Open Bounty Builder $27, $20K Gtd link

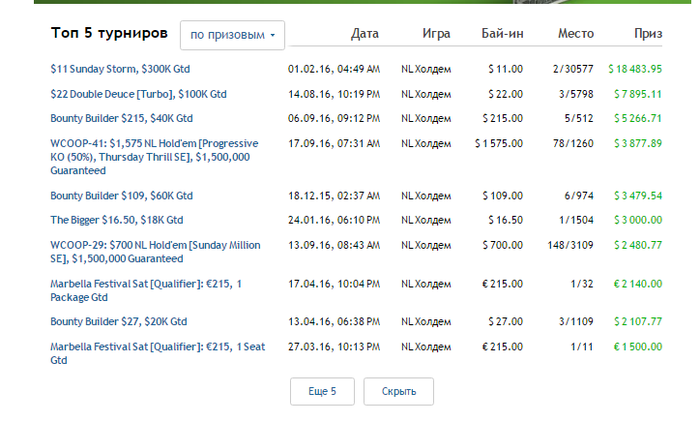pyautogui.click(x=119, y=322)
